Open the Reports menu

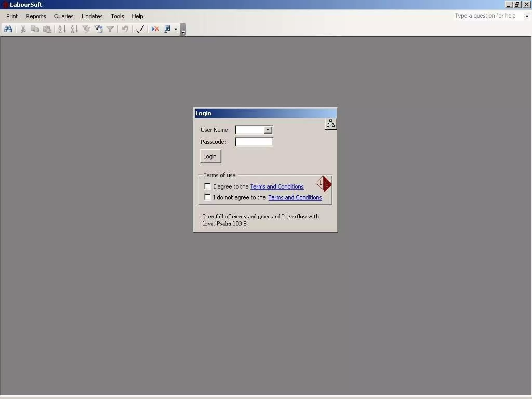36,16
